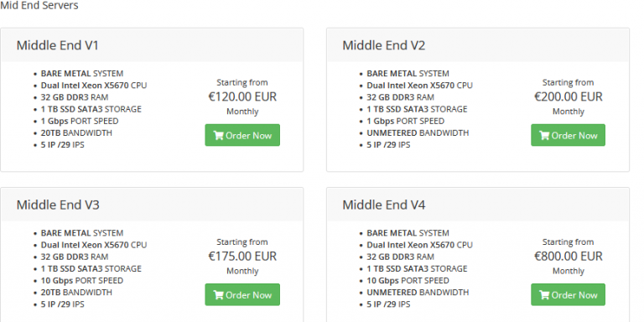The width and height of the screenshot is (644, 322).
Task: Order the €175.00 Middle End V3 plan
Action: coord(242,294)
